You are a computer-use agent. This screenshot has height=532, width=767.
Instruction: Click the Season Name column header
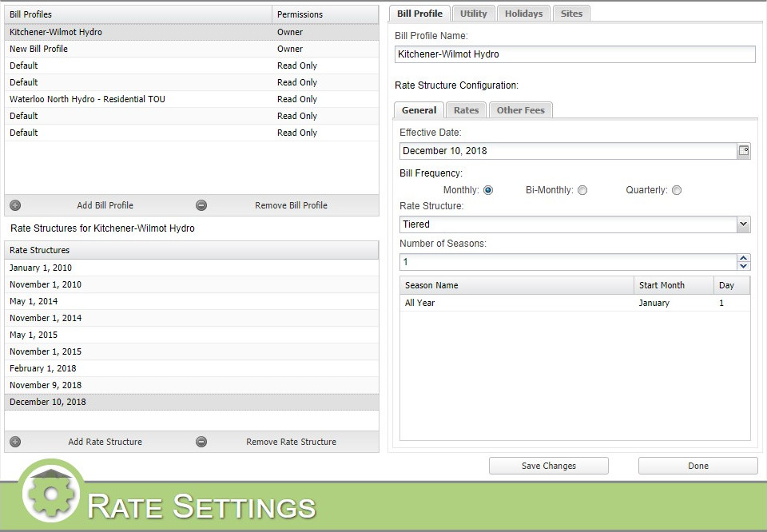517,285
